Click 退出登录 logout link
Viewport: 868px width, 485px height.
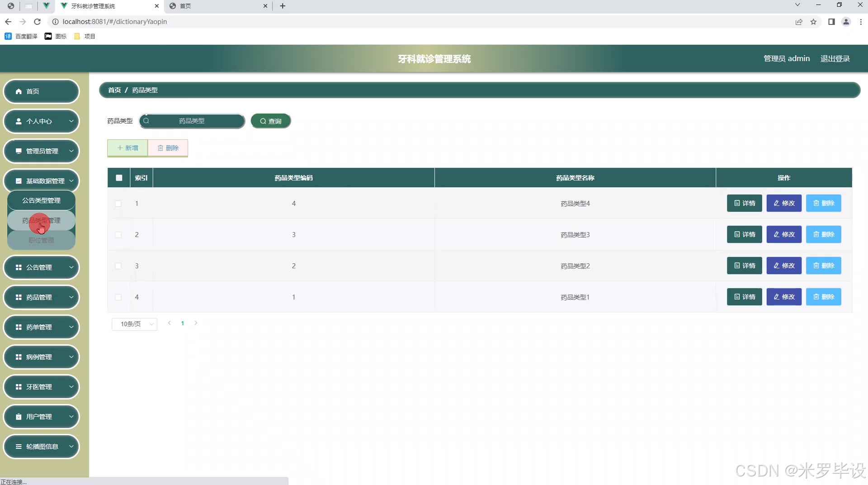(835, 59)
